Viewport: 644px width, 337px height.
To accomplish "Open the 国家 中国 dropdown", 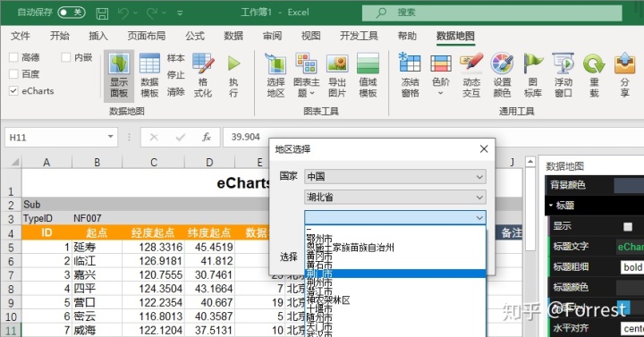I will [395, 177].
